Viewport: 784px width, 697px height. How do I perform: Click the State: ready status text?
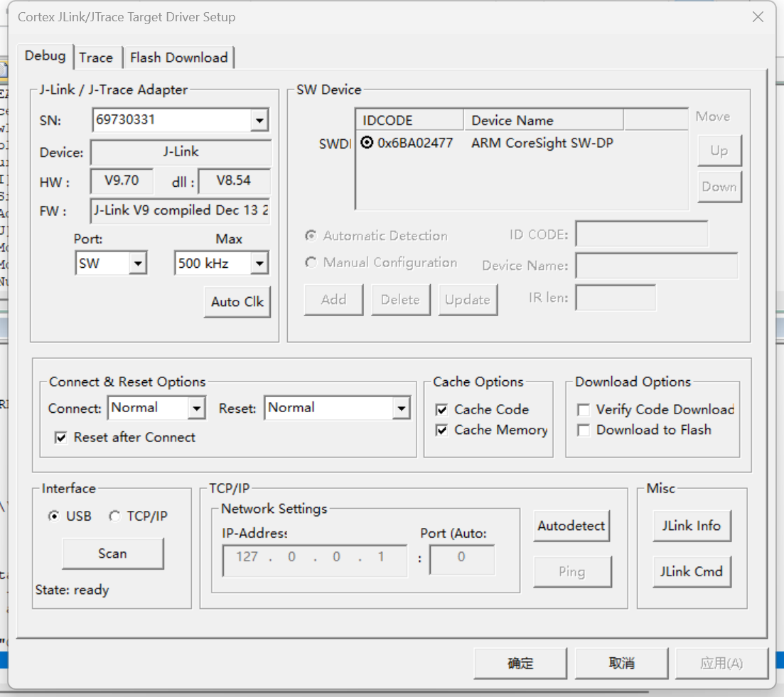pos(72,590)
